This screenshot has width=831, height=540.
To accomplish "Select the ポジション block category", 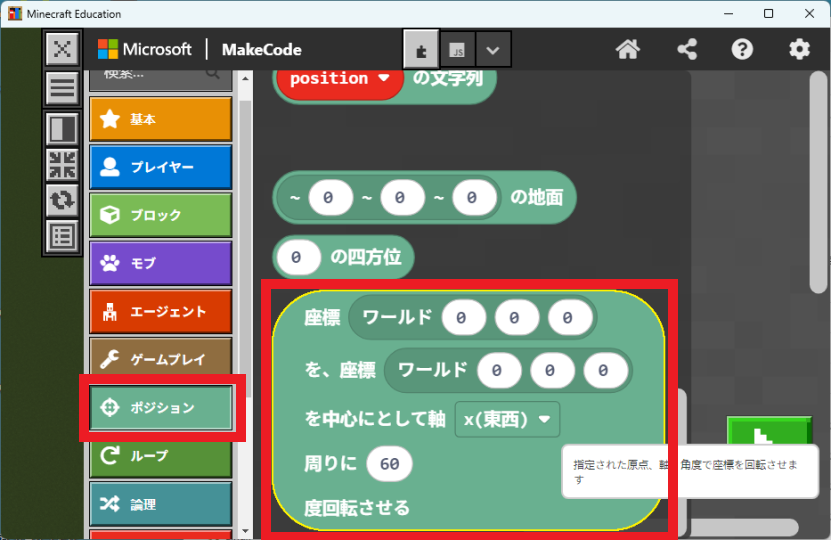I will (161, 408).
